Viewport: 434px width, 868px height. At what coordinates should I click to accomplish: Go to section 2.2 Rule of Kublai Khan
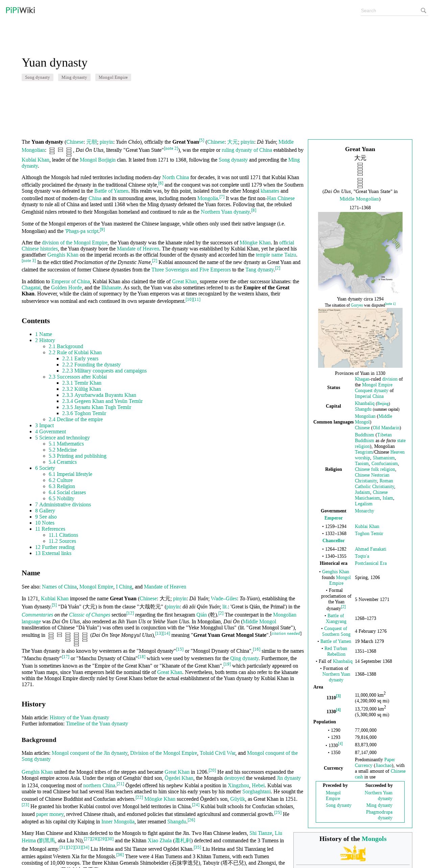pos(75,353)
